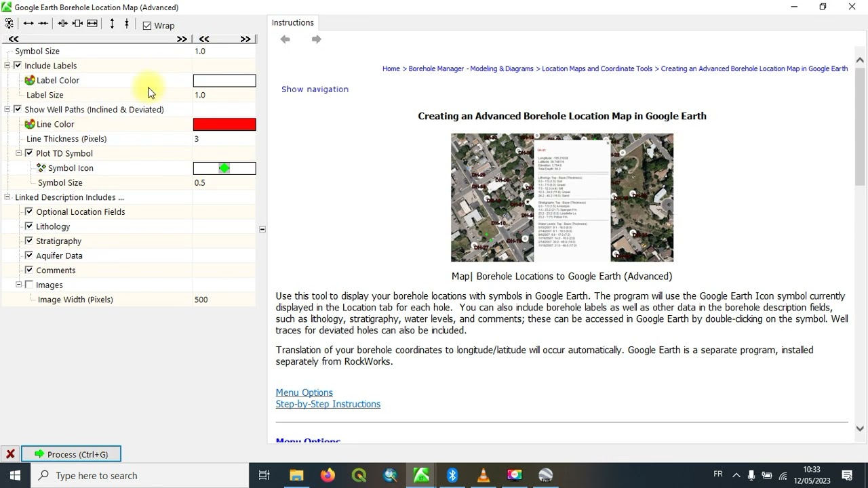The image size is (868, 488).
Task: Click the Symbol Icon row icon
Action: (41, 168)
